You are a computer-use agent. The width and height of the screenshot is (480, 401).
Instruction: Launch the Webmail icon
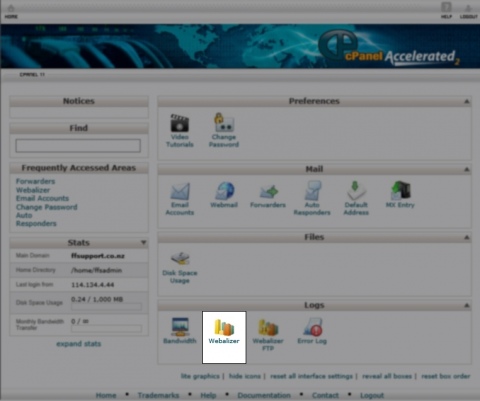click(224, 195)
